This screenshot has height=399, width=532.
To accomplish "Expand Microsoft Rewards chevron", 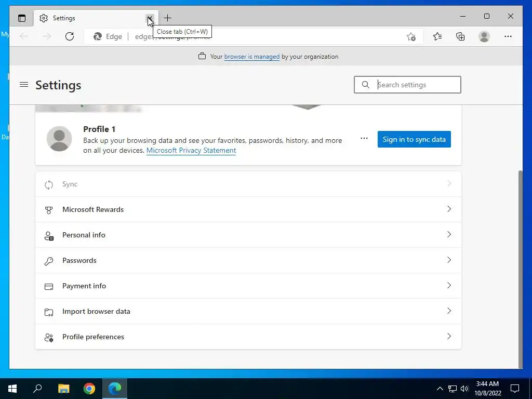I will click(449, 209).
